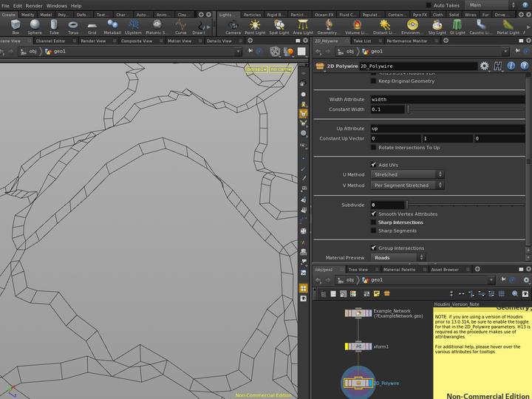Open the U Method dropdown
Screen dimensions: 532x399
408,174
